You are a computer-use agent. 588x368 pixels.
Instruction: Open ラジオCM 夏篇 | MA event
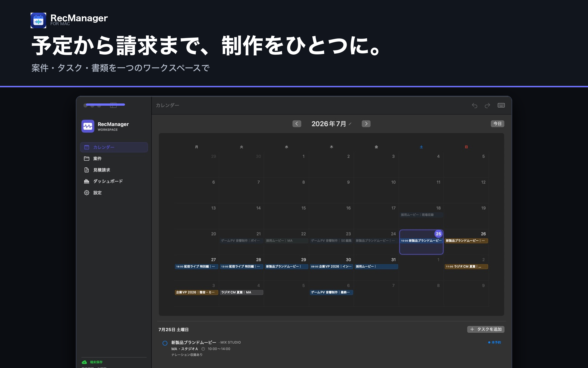click(241, 292)
